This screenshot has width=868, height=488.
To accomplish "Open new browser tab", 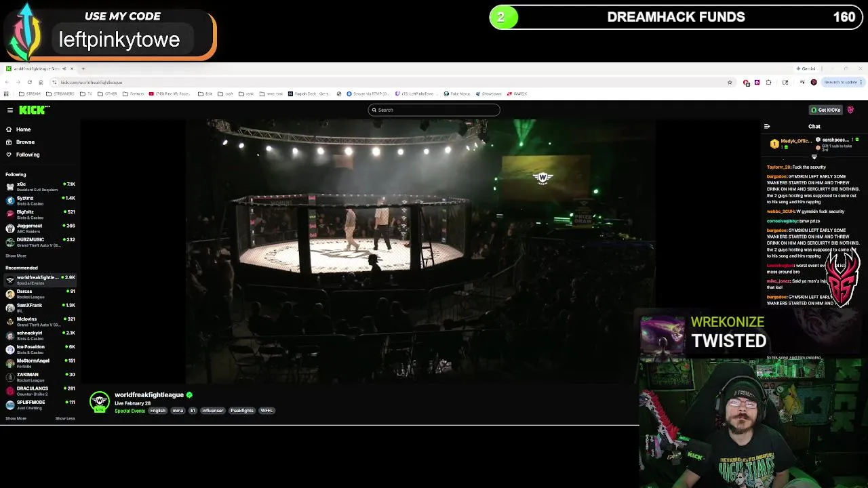I will (83, 68).
